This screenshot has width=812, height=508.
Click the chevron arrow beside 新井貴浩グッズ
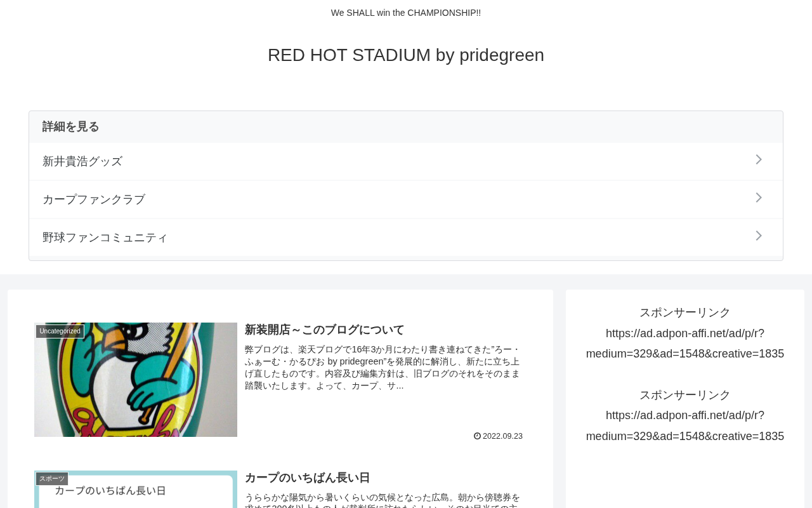(759, 160)
